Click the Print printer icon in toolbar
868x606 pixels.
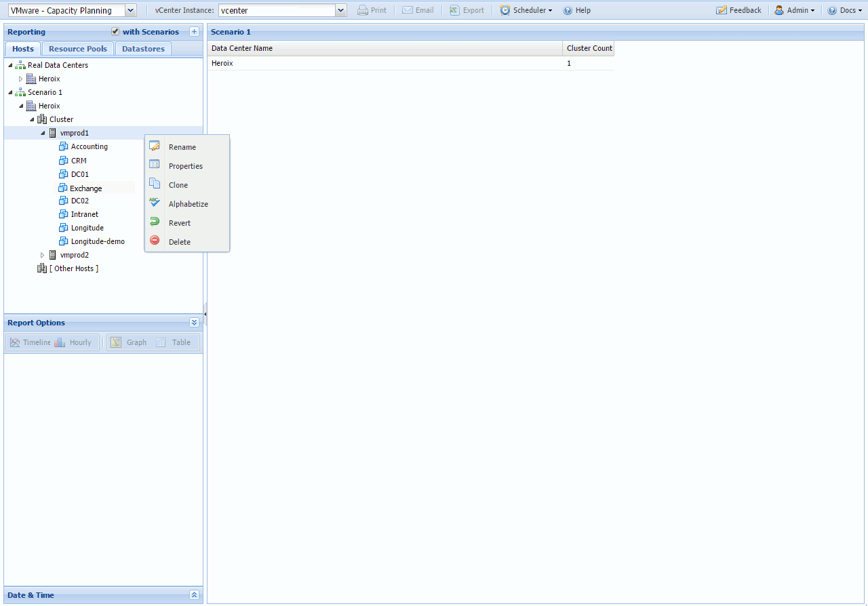pos(363,10)
